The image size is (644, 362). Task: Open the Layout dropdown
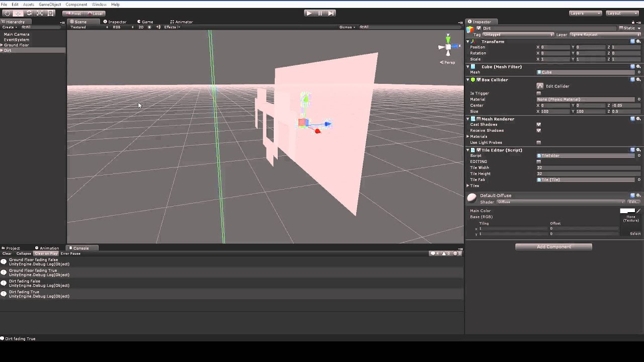[x=622, y=13]
